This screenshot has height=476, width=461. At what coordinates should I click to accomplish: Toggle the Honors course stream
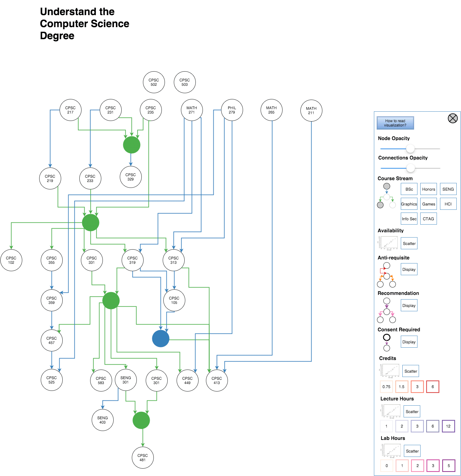(x=429, y=189)
